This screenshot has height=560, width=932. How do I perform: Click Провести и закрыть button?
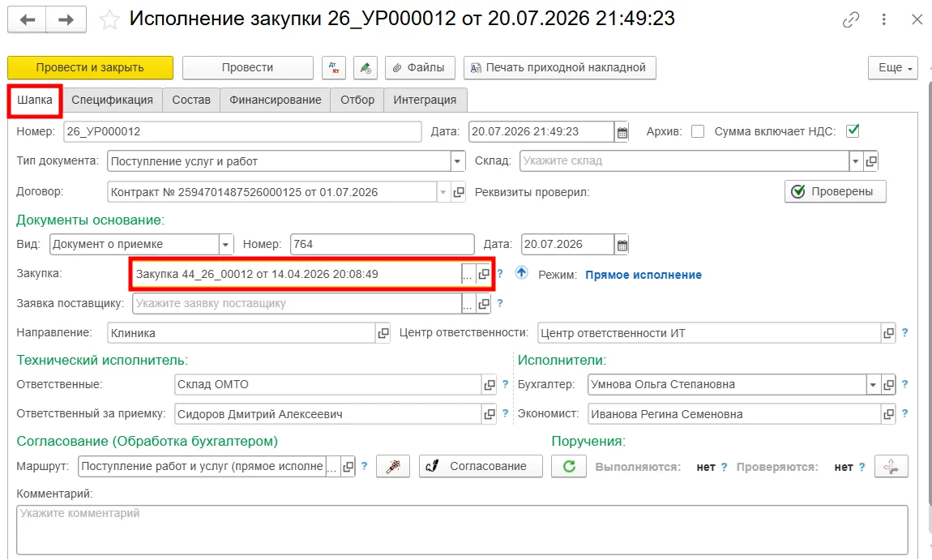pyautogui.click(x=90, y=68)
